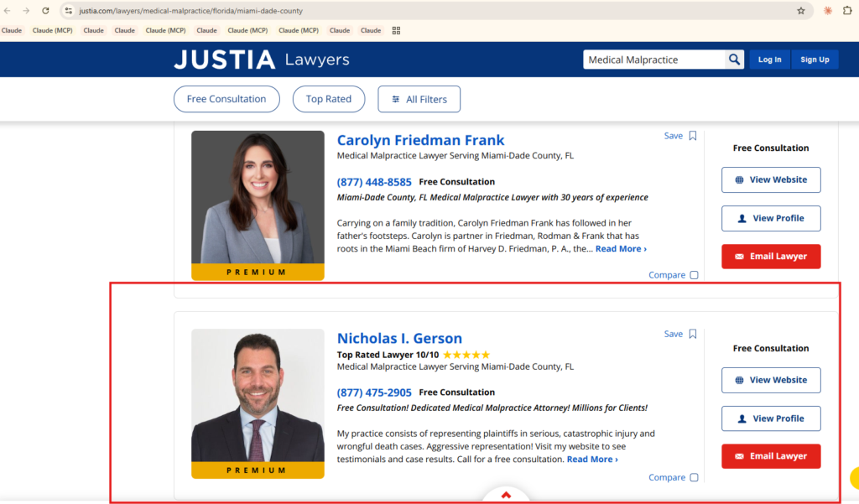The width and height of the screenshot is (859, 504).
Task: Click the Save bookmark icon for Carolyn Friedman Frank
Action: pos(693,136)
